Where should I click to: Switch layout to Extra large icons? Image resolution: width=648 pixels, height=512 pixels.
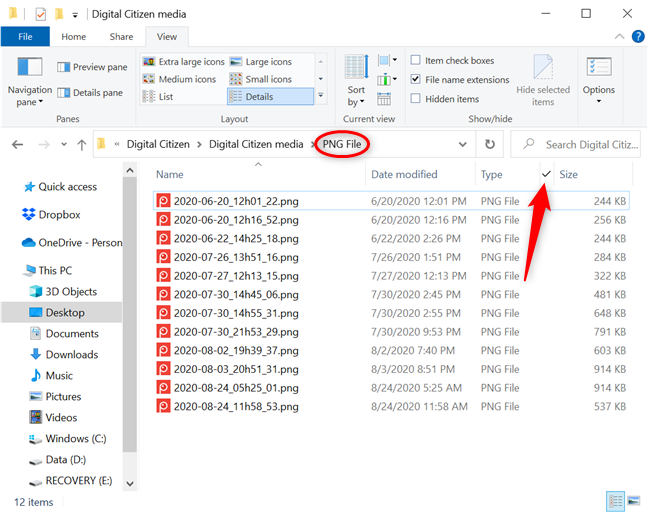click(183, 62)
